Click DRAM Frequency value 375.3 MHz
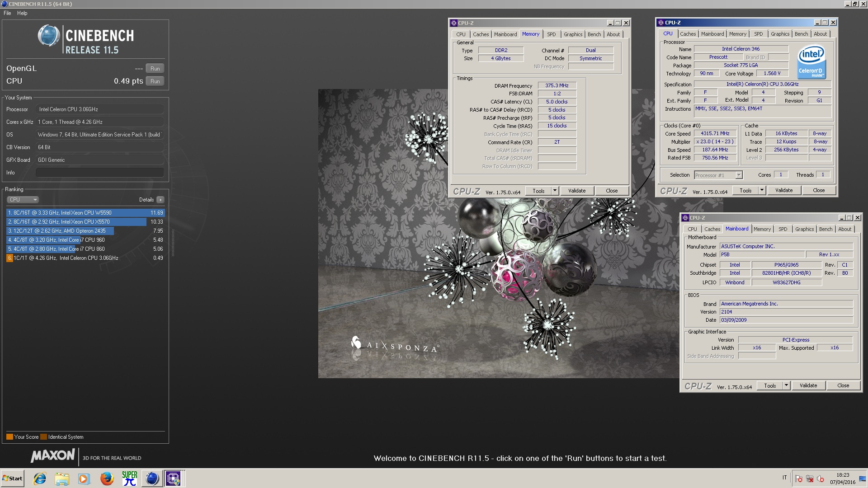This screenshot has height=488, width=868. pos(557,85)
